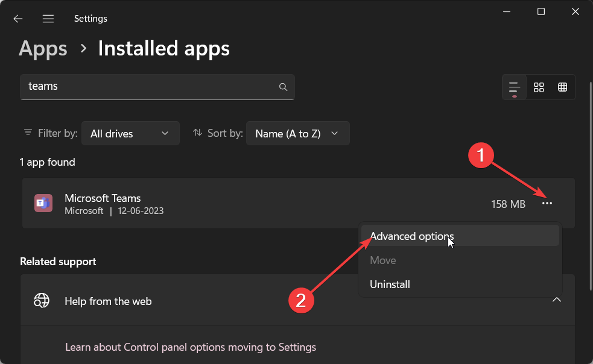This screenshot has width=593, height=364.
Task: Open Learn about Control panel options link
Action: tap(191, 347)
